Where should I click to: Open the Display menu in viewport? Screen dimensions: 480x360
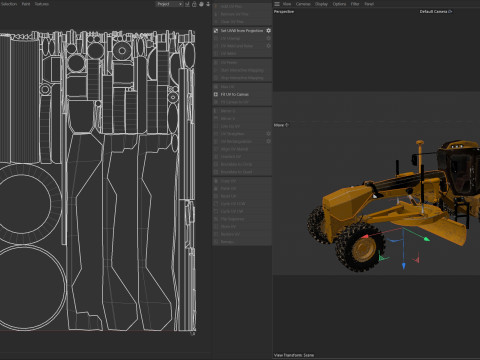(x=321, y=4)
